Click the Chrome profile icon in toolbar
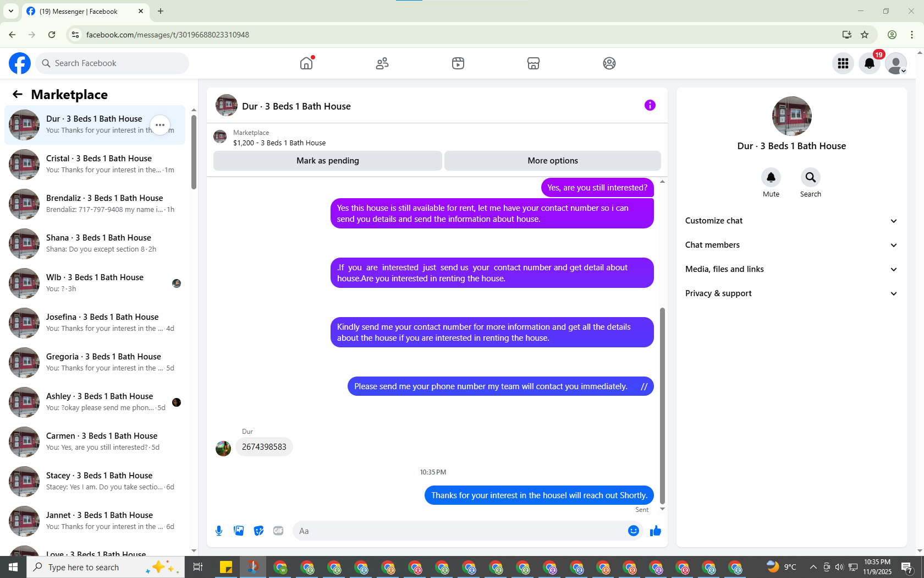This screenshot has width=924, height=578. (892, 35)
